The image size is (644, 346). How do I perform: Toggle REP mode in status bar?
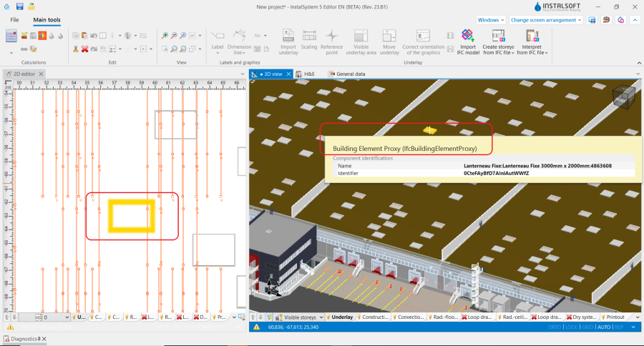point(619,327)
